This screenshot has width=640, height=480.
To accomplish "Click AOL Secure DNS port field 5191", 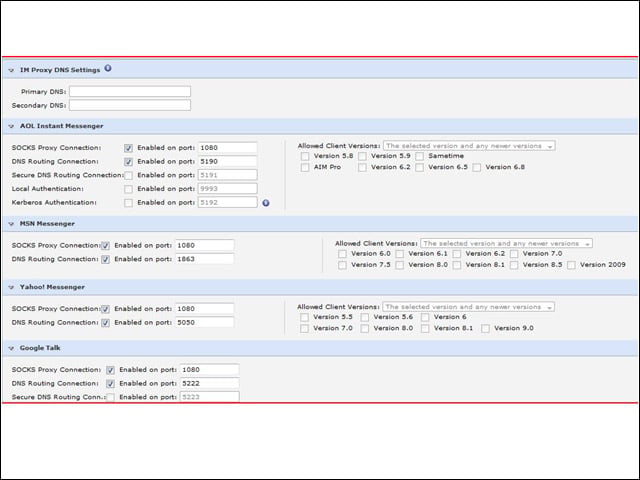I will click(x=227, y=175).
